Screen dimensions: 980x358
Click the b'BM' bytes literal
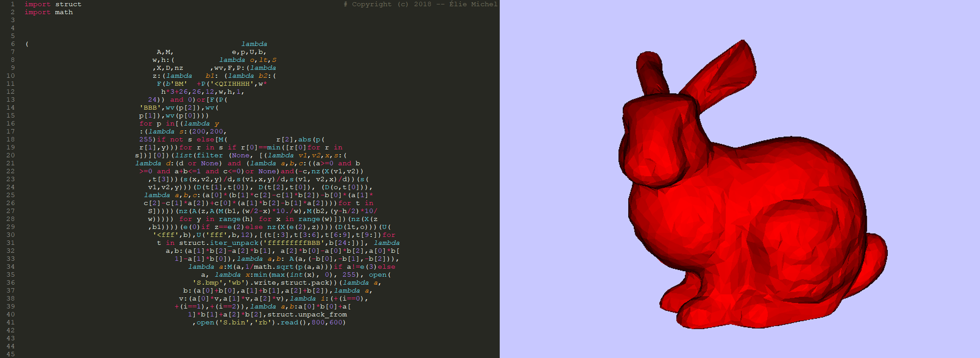tap(177, 84)
